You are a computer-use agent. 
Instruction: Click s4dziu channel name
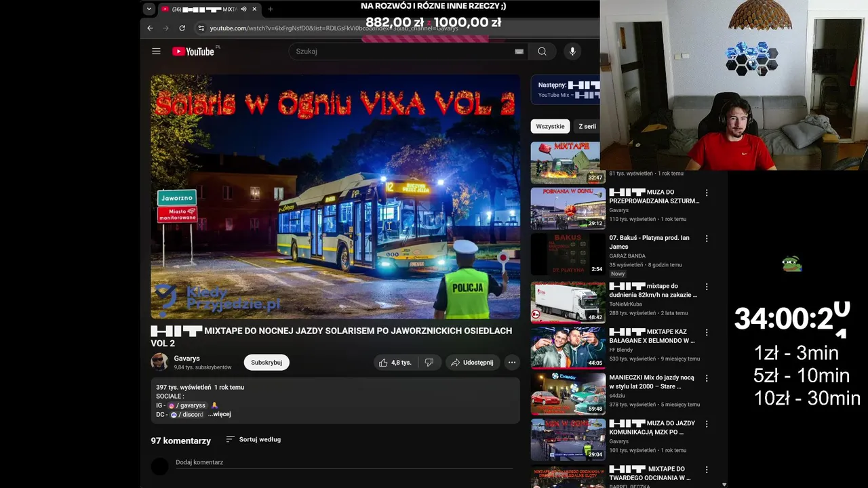pos(617,396)
